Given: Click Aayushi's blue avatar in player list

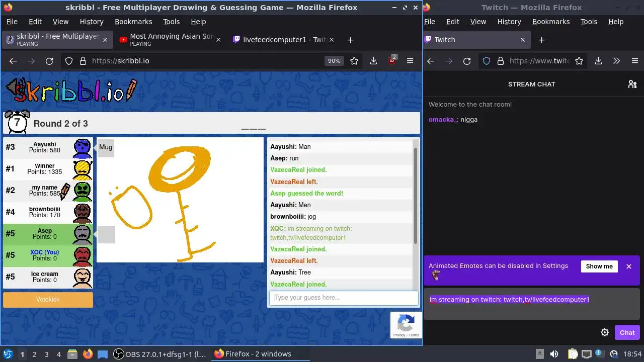Looking at the screenshot, I should pos(83,147).
